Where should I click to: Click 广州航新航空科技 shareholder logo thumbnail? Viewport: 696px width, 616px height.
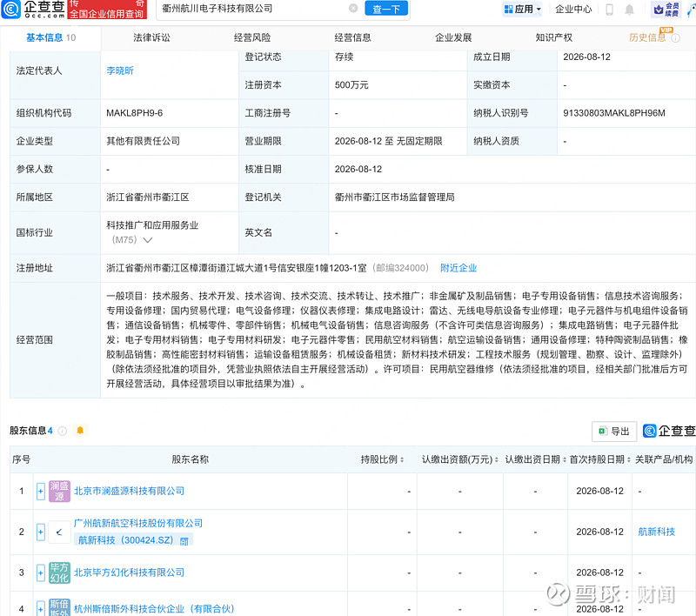(59, 532)
